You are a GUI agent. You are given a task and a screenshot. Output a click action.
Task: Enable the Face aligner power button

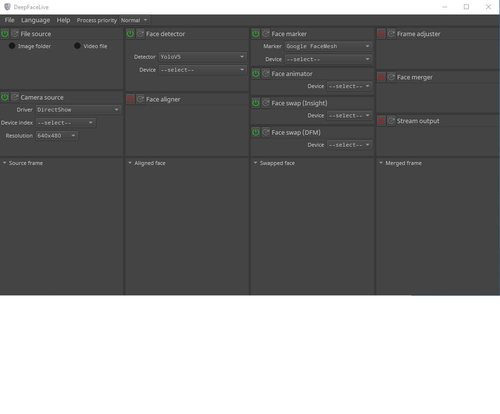130,99
